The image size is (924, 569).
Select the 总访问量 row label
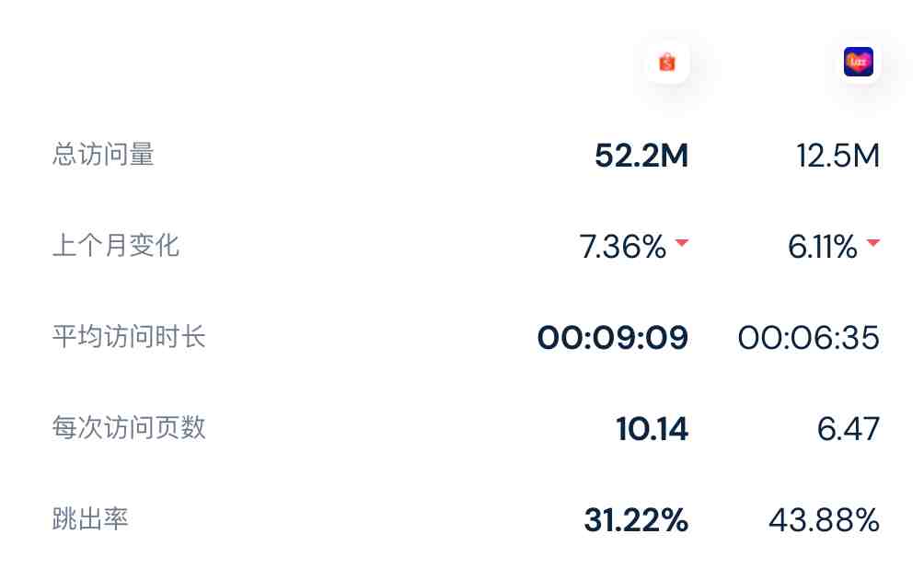click(103, 155)
